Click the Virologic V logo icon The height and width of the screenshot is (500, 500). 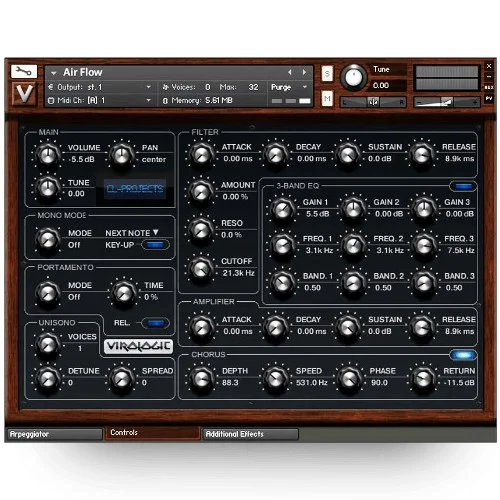[24, 93]
